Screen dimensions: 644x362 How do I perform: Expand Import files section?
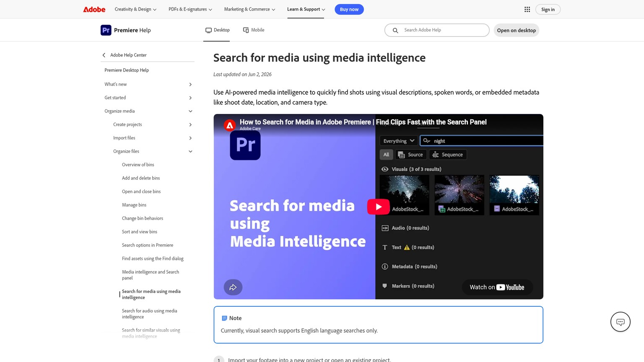[x=190, y=138]
